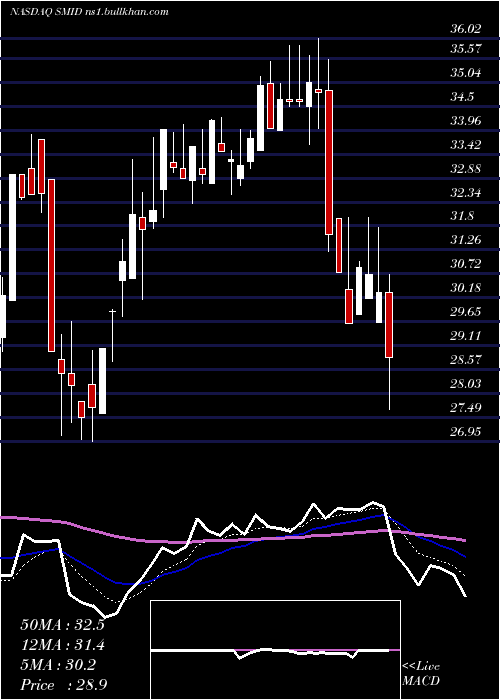Image resolution: width=500 pixels, height=700 pixels.
Task: Click the 35.57 price axis label
Action: click(466, 49)
